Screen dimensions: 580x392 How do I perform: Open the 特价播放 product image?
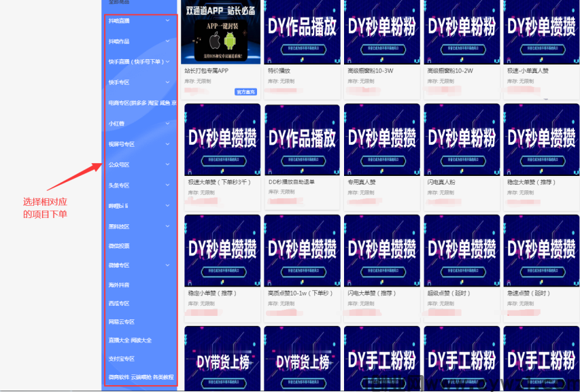(302, 32)
